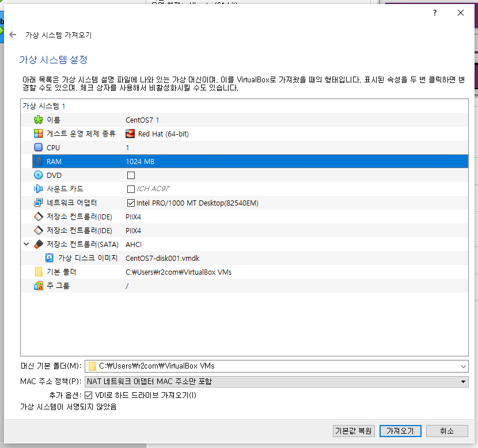Select the 네트워크 어댑터 row label

(72, 203)
